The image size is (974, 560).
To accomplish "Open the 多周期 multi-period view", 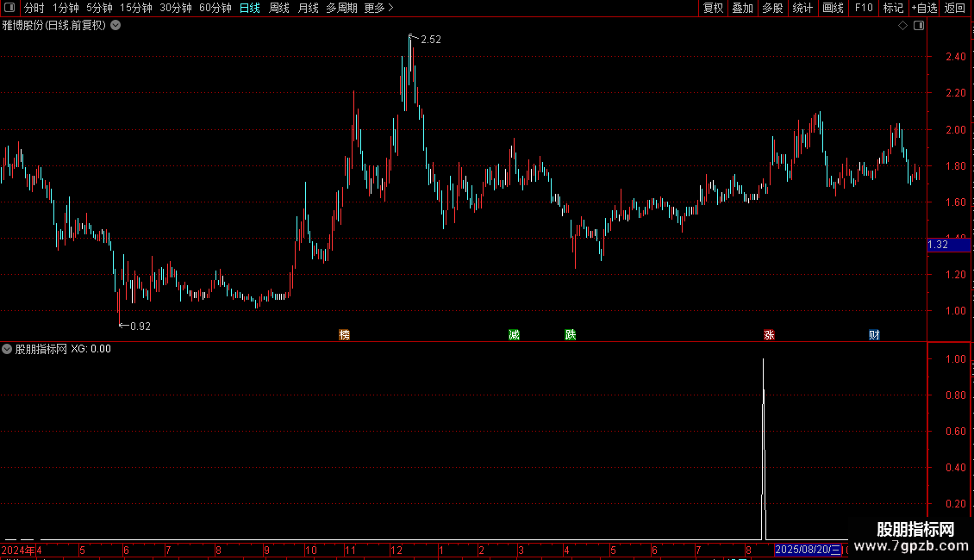I will 341,8.
